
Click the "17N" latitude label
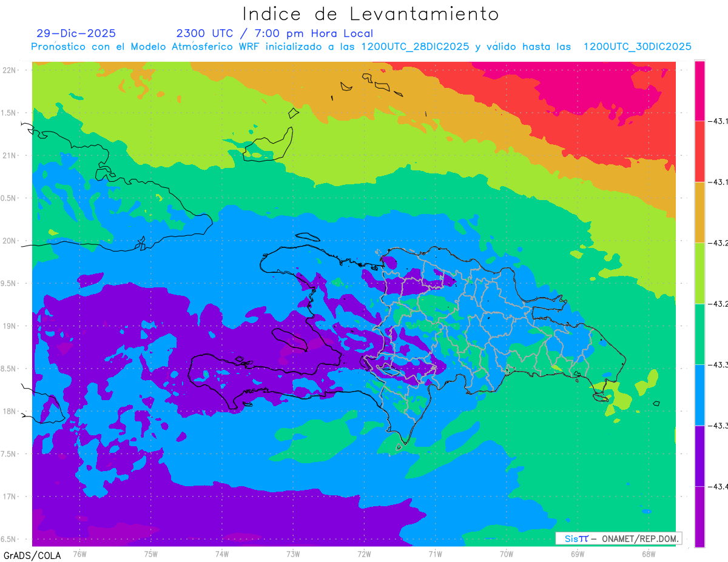pos(8,497)
